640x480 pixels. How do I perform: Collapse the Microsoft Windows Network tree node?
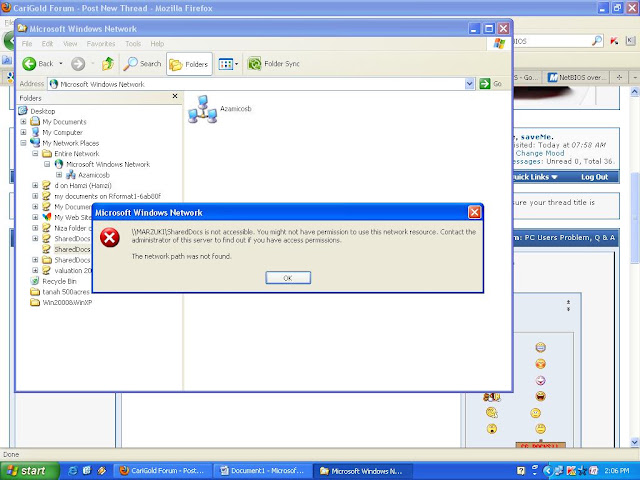47,164
